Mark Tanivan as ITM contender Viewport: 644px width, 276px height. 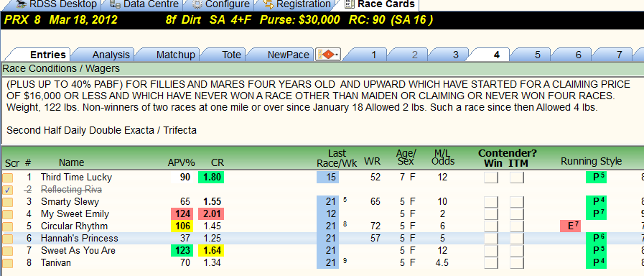tap(517, 263)
